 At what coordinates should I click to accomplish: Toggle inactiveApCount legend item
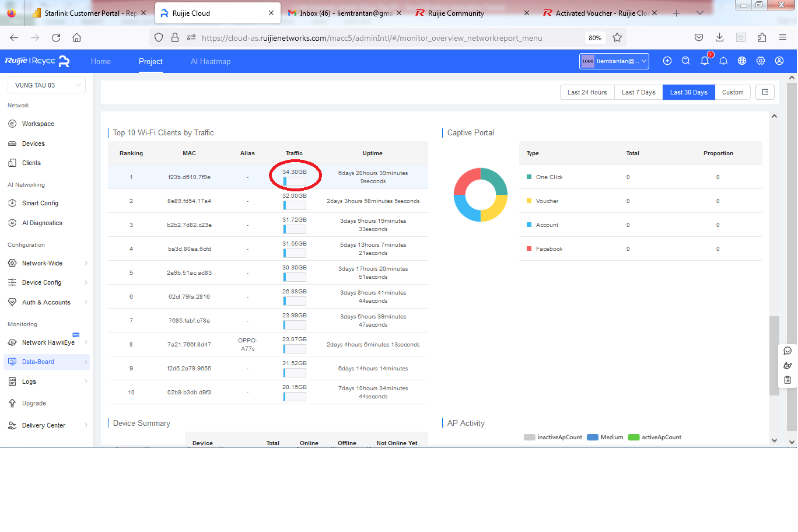point(553,437)
